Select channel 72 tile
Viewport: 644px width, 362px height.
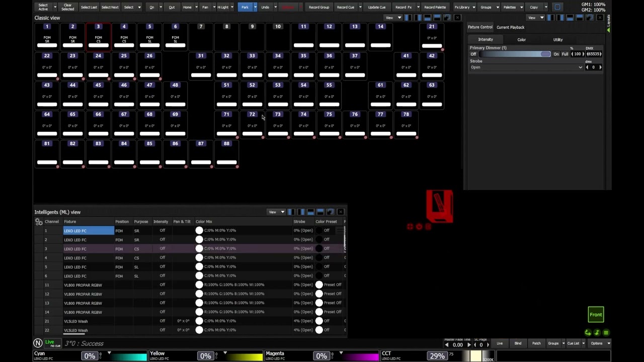pyautogui.click(x=252, y=124)
